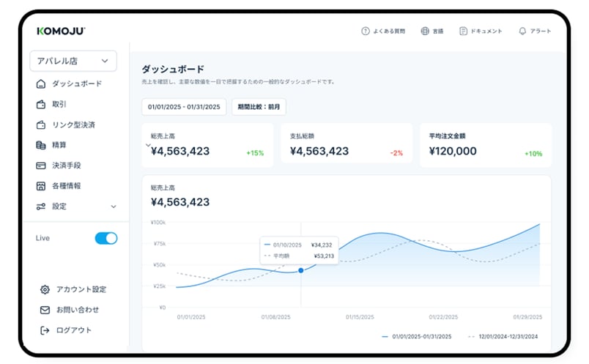
Task: Toggle the Live mode switch
Action: pos(106,238)
